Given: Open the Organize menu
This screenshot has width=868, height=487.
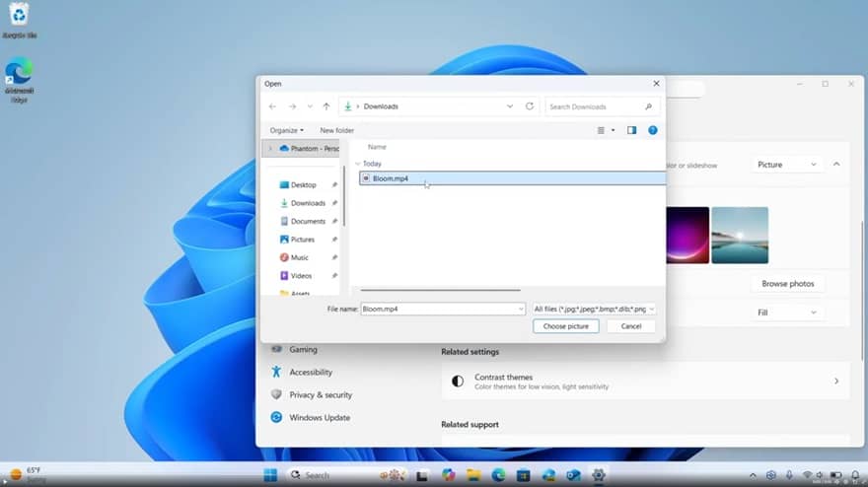Looking at the screenshot, I should coord(287,130).
